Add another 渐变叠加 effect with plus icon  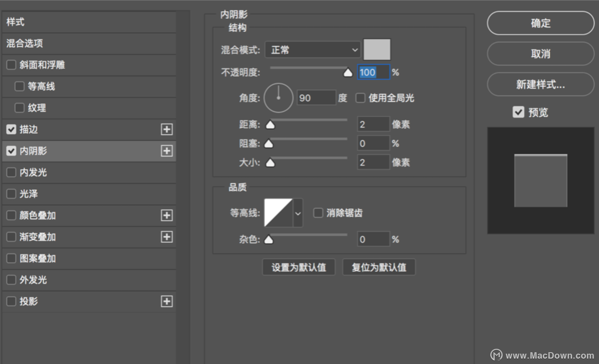coord(167,237)
